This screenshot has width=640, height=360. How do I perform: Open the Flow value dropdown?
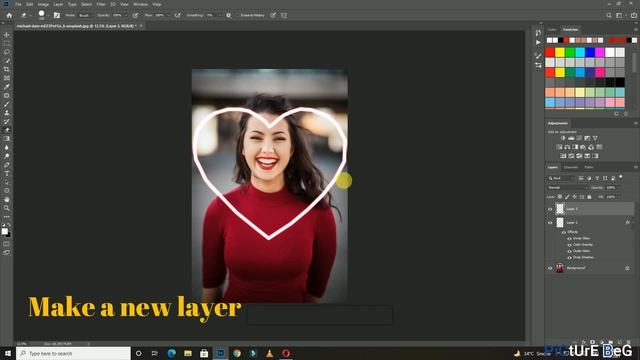(168, 15)
